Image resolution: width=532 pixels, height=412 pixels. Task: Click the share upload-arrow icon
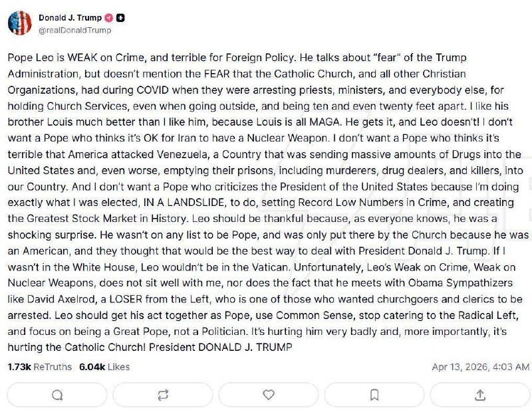click(x=480, y=395)
